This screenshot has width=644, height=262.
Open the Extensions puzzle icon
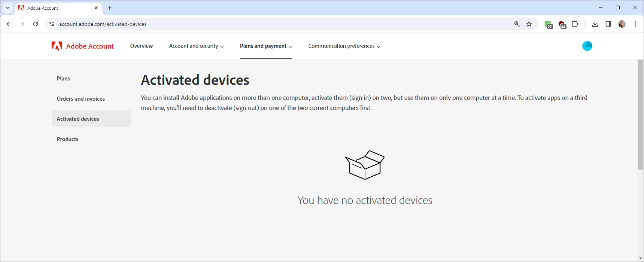pyautogui.click(x=575, y=24)
